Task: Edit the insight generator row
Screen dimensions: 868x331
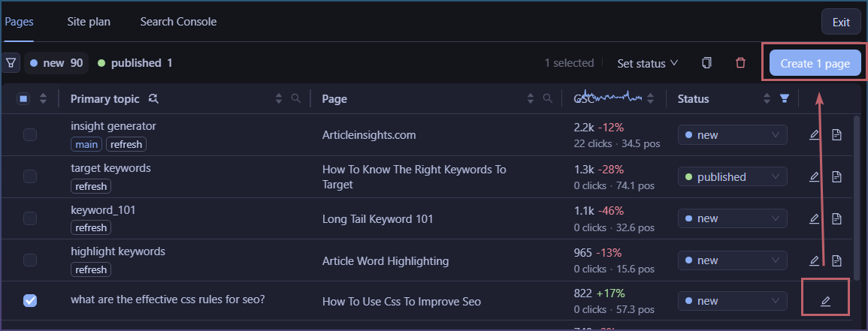Action: pyautogui.click(x=814, y=135)
